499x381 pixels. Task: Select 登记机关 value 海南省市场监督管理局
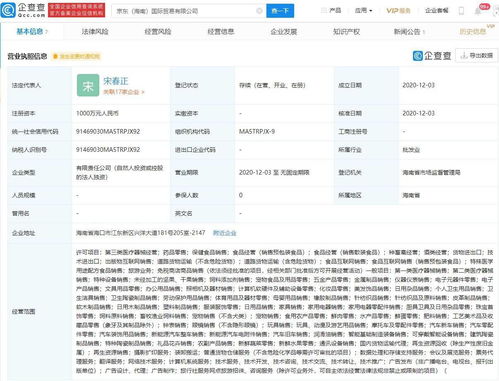pyautogui.click(x=431, y=173)
